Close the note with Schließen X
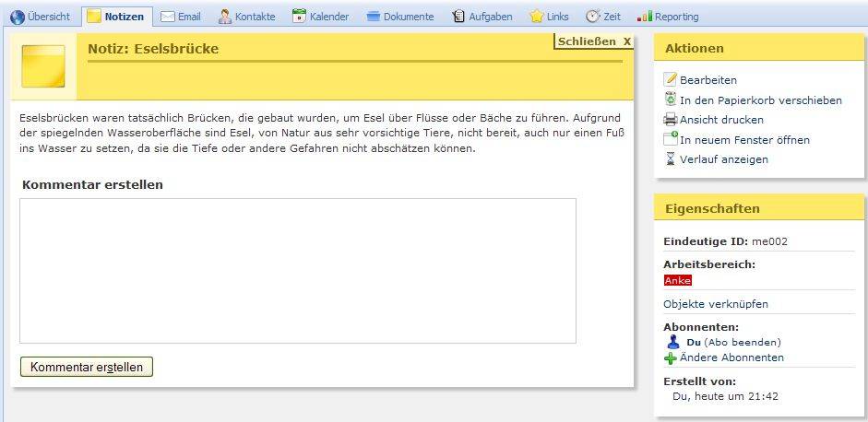This screenshot has height=422, width=868. 594,41
